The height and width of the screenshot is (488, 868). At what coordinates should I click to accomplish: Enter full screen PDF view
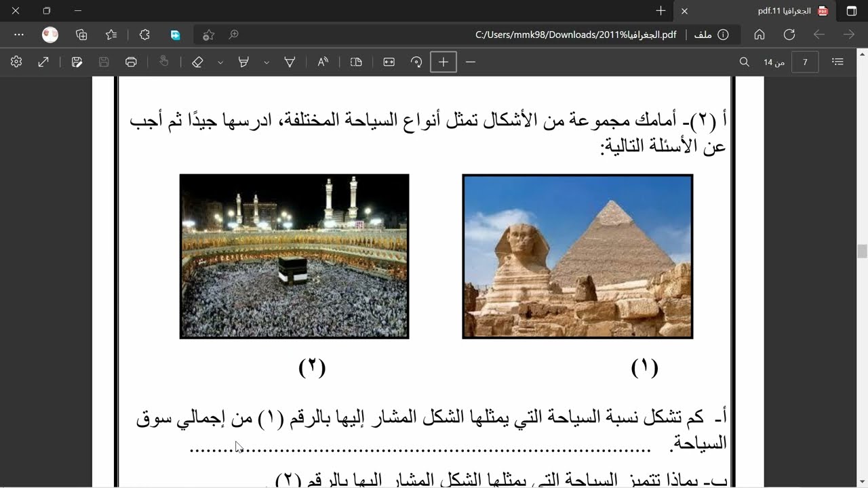(43, 62)
